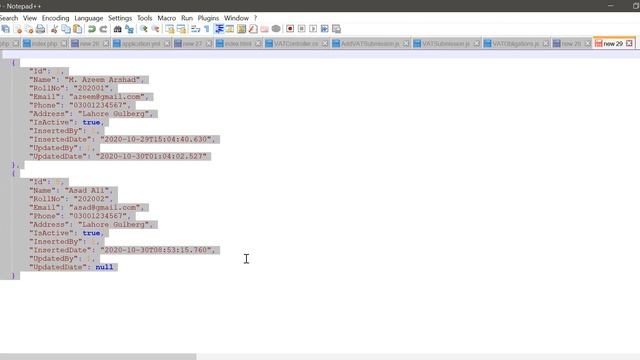
Task: Open the Plugins menu
Action: (x=208, y=18)
